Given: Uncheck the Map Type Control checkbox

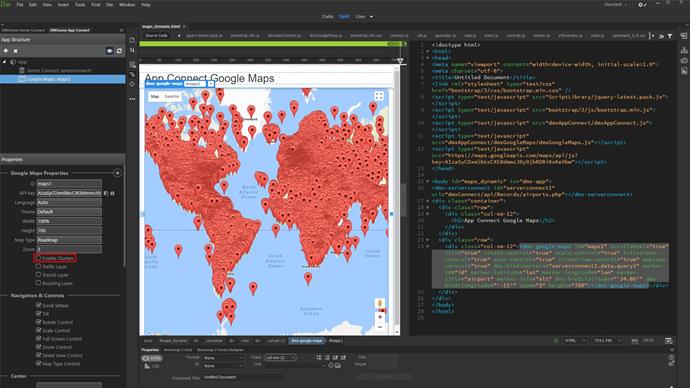Looking at the screenshot, I should (39, 363).
